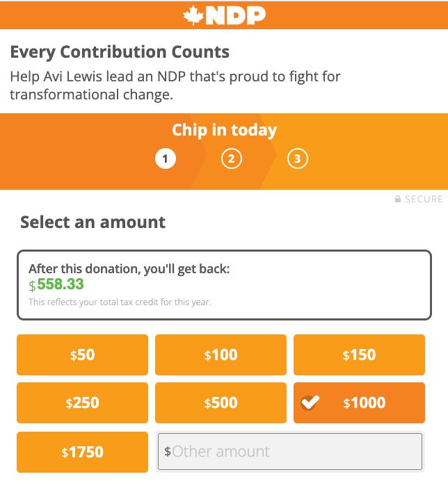The height and width of the screenshot is (488, 448).
Task: Click the green $558.33 tax credit amount
Action: pos(61,284)
